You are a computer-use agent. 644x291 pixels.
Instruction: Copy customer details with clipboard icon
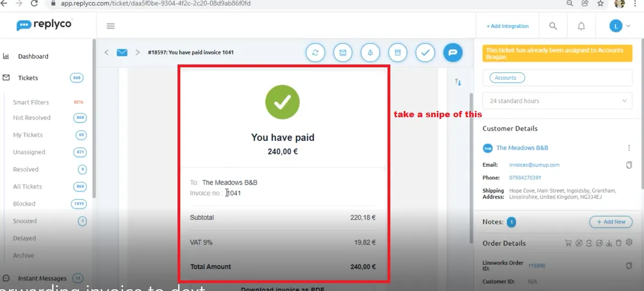point(629,165)
